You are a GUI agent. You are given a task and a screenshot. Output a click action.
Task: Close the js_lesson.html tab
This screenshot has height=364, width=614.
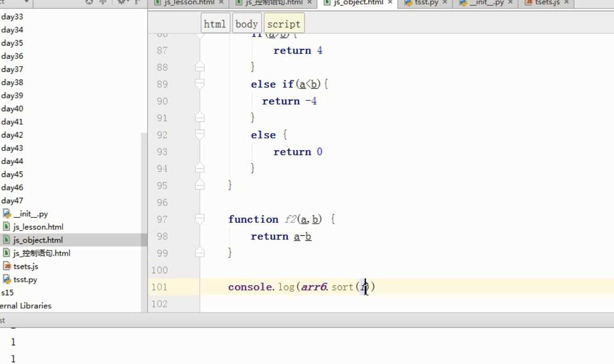pyautogui.click(x=221, y=3)
